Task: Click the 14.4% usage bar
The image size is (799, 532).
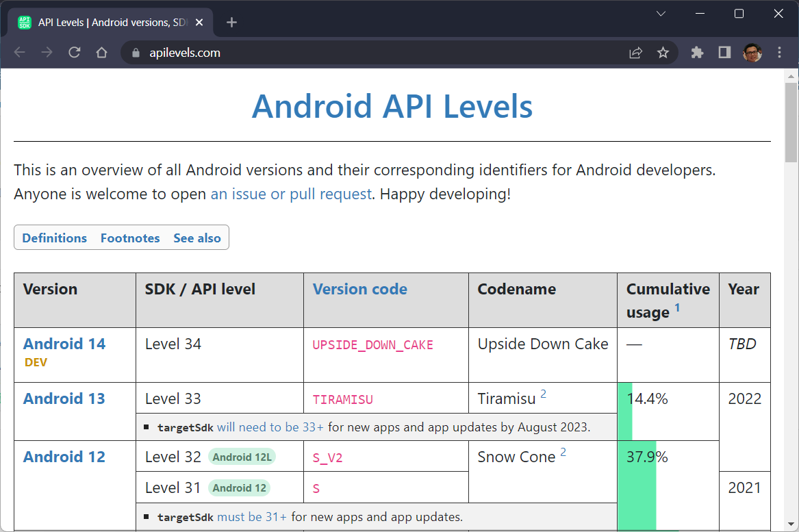Action: pyautogui.click(x=624, y=411)
